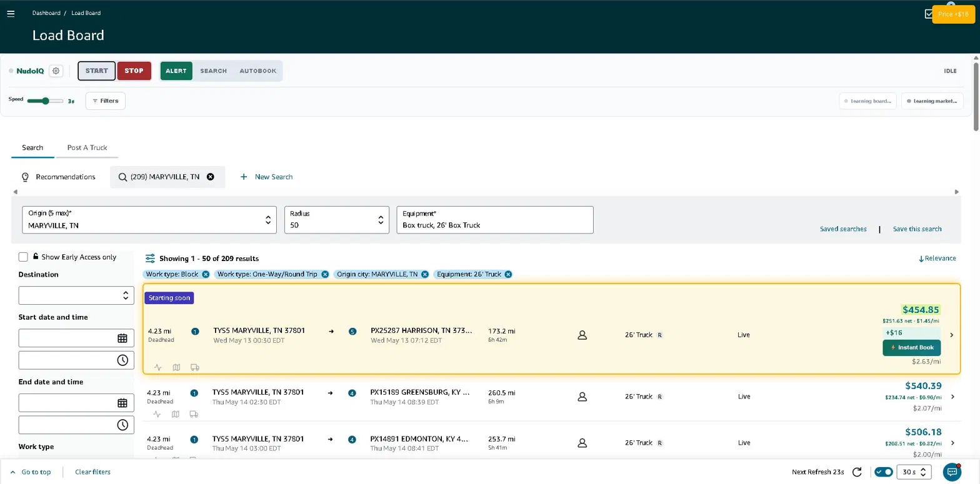Instant Book the Harrison load
The image size is (980, 484).
point(911,347)
